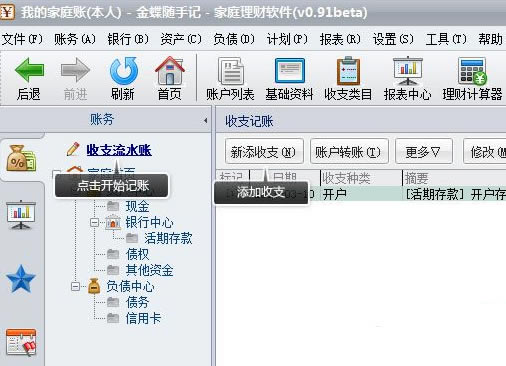Viewport: 506px width, 366px height.
Task: Open 报表中心 chart icon
Action: (408, 71)
